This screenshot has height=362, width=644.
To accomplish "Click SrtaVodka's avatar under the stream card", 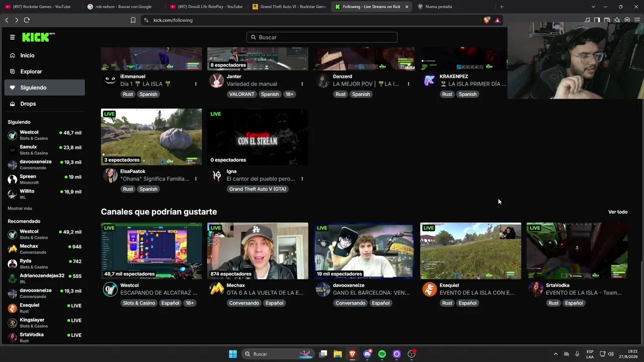I will pos(536,289).
